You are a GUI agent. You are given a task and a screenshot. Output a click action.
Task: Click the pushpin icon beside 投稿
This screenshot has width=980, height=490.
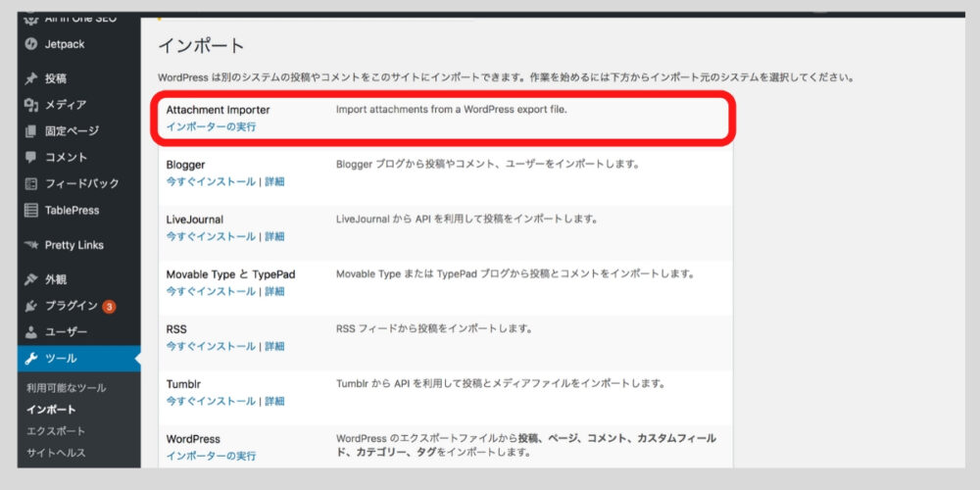(30, 78)
